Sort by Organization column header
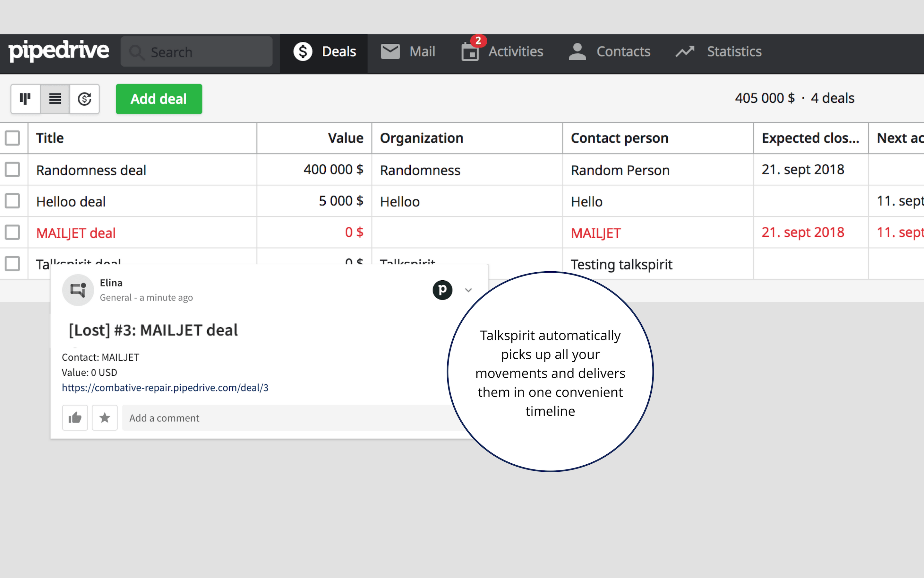 tap(467, 138)
